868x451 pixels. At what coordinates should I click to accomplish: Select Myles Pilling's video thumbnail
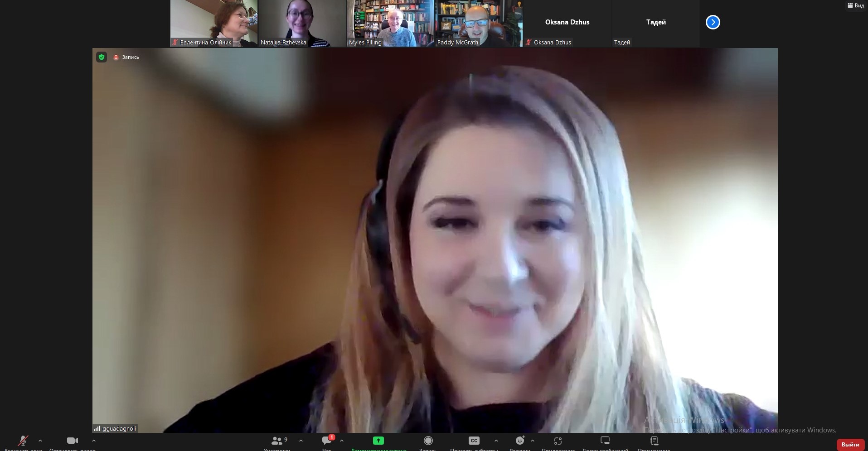tap(391, 23)
